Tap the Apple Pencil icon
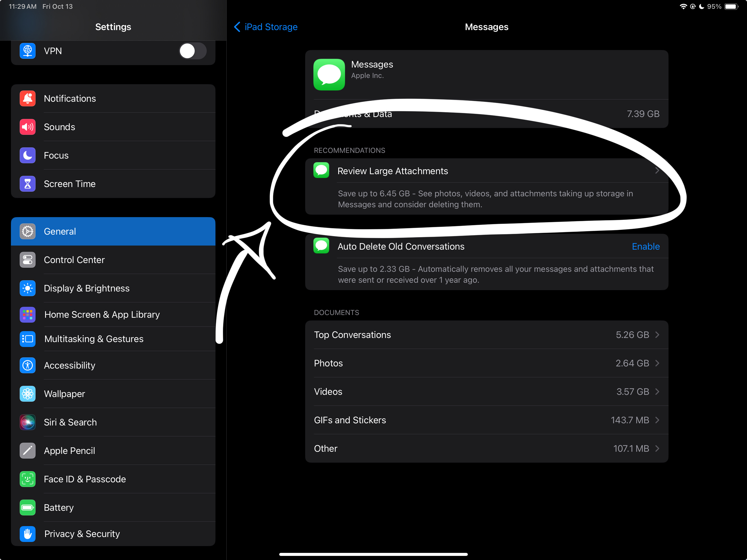 [x=27, y=451]
